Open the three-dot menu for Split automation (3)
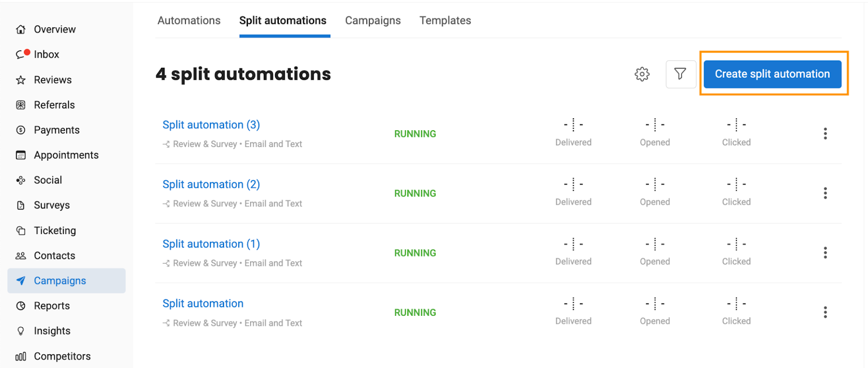This screenshot has width=868, height=368. pos(825,134)
